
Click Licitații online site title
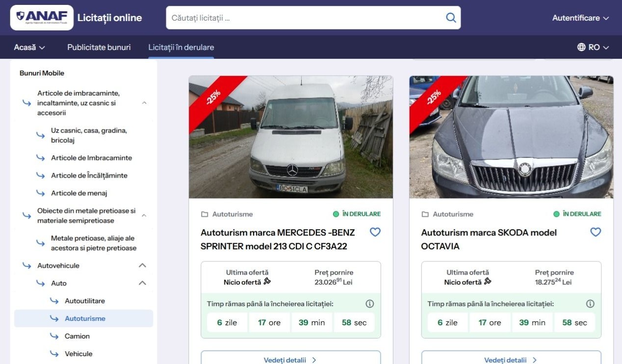[x=109, y=18]
